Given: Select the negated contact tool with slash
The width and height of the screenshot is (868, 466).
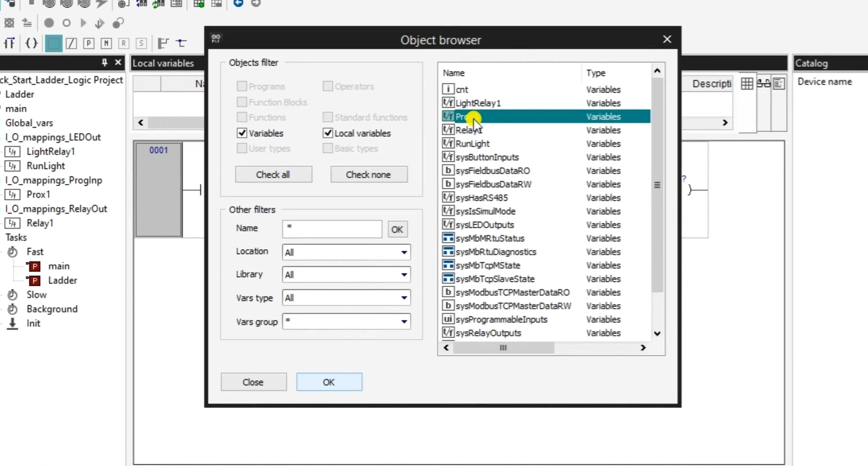Looking at the screenshot, I should 71,43.
